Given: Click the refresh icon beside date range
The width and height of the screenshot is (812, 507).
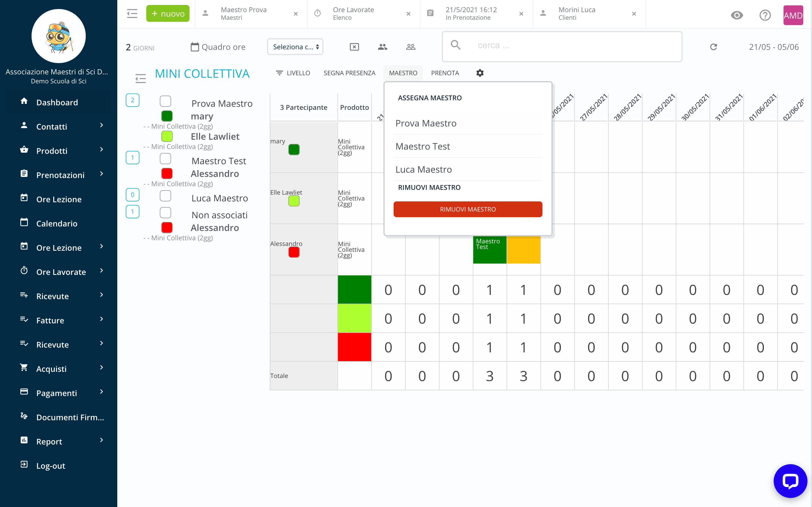Looking at the screenshot, I should [713, 47].
